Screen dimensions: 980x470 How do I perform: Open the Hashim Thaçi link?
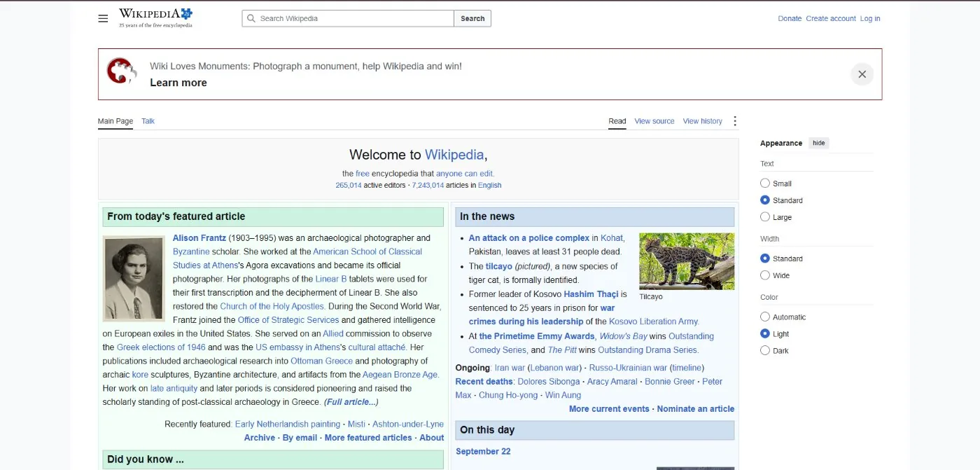click(591, 294)
